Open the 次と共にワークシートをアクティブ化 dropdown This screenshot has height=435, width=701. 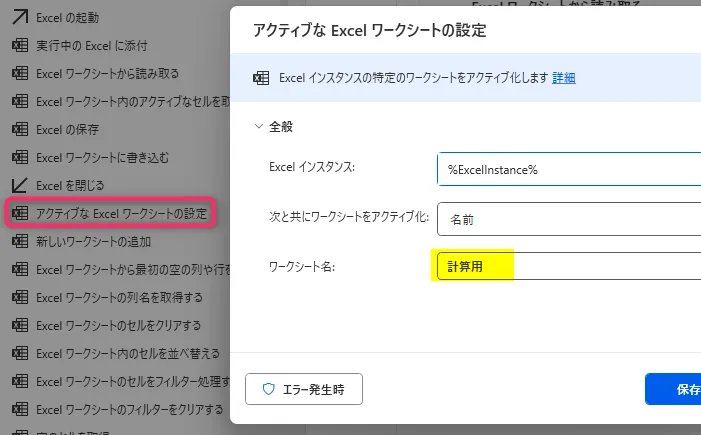568,218
